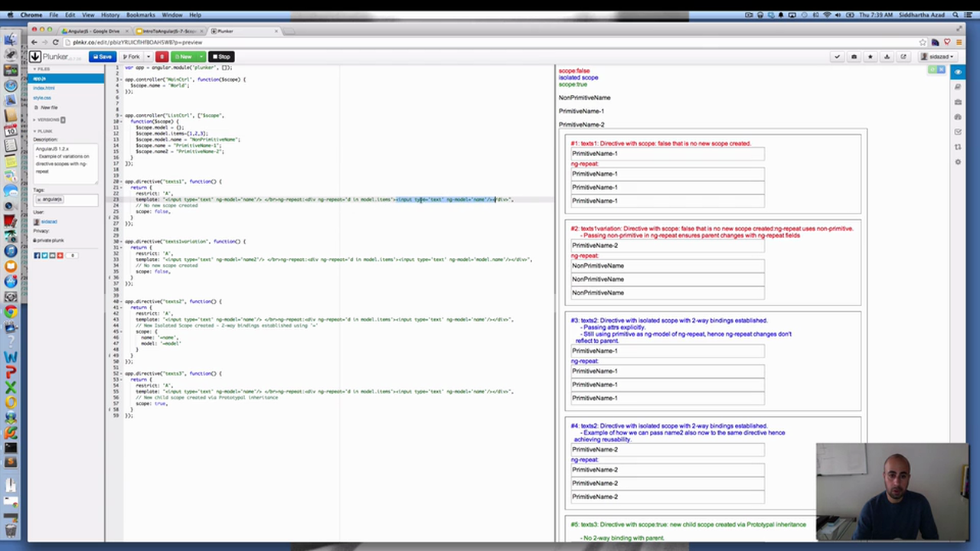Click the red delete plunk button
This screenshot has height=551, width=980.
point(162,57)
